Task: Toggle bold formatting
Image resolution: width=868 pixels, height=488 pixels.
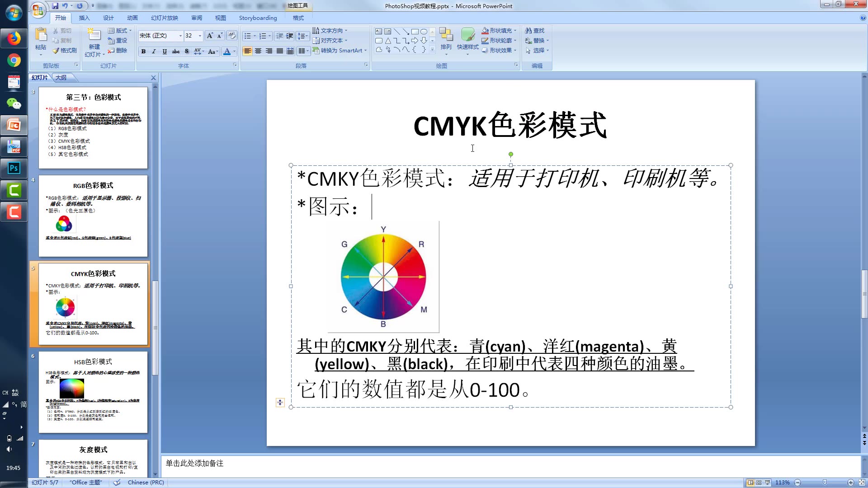Action: [143, 51]
